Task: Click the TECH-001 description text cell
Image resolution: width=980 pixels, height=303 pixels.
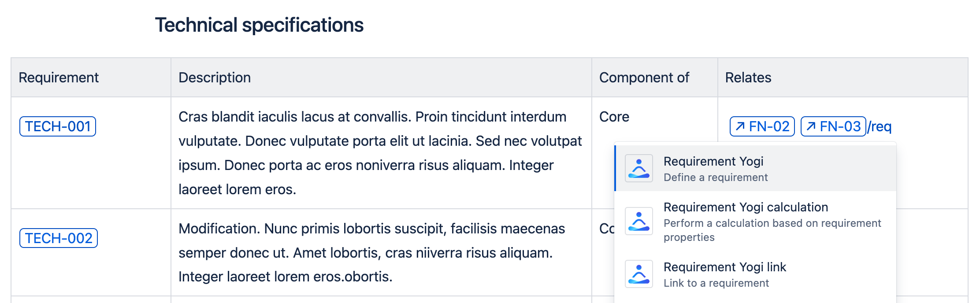Action: click(380, 153)
